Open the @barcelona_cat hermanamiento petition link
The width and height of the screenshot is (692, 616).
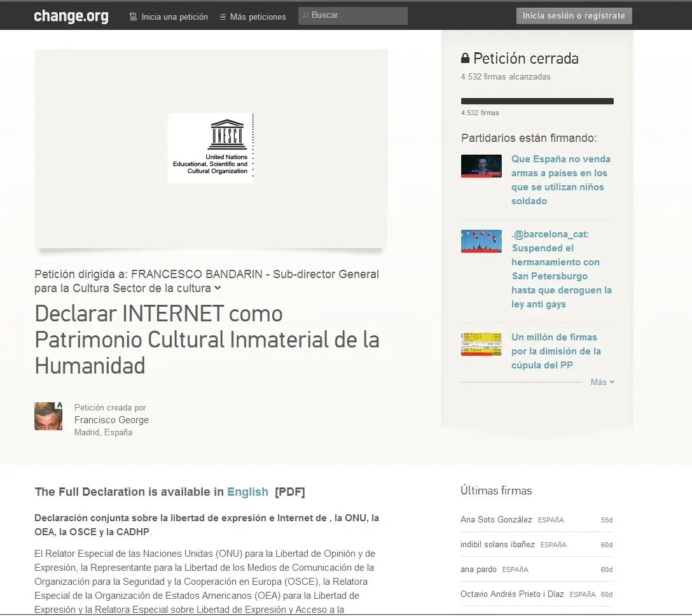tap(562, 269)
